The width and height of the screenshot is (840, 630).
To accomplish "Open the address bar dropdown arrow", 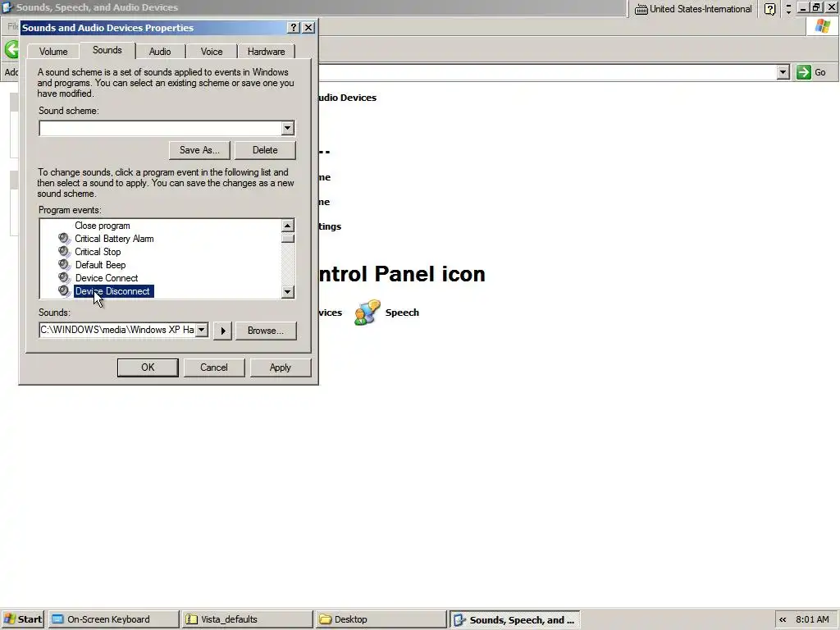I will 783,72.
